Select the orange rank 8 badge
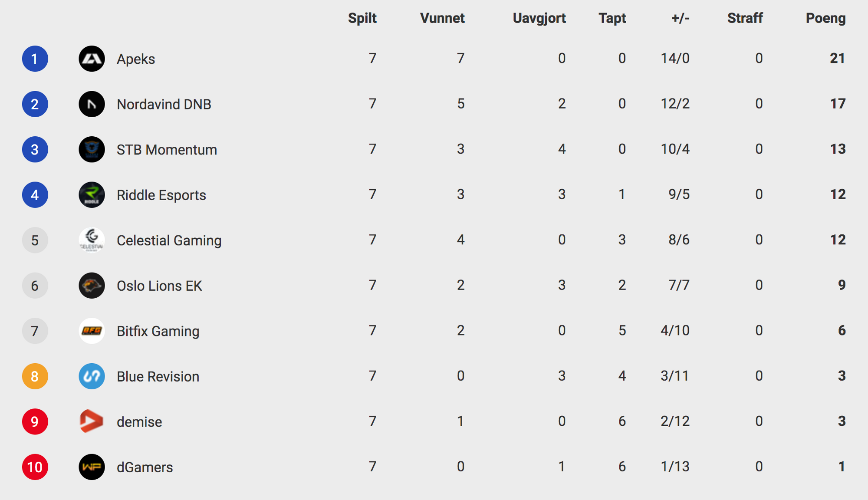Image resolution: width=868 pixels, height=500 pixels. pos(35,376)
